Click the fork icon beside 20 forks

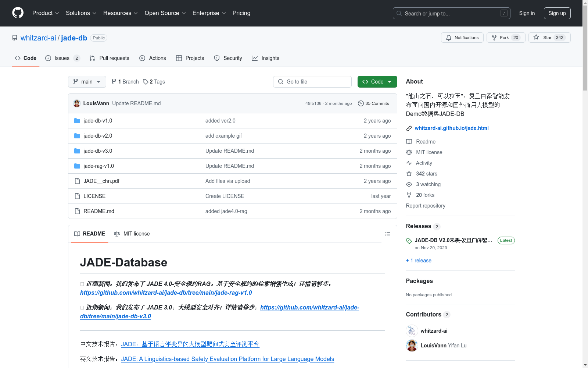click(x=409, y=195)
